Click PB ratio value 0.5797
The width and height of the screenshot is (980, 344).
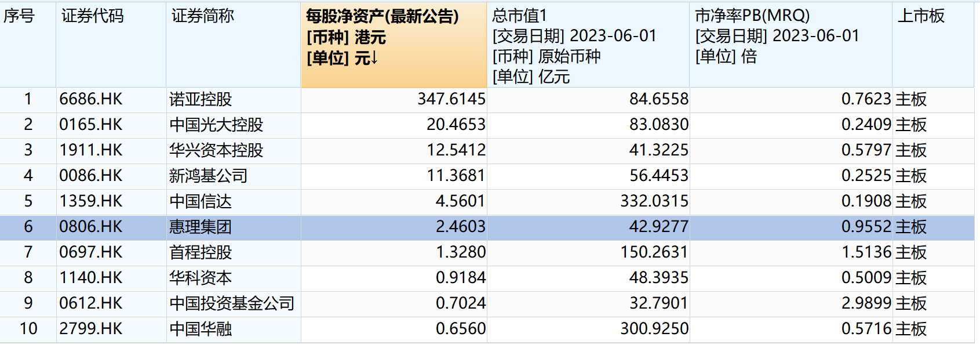click(x=866, y=150)
